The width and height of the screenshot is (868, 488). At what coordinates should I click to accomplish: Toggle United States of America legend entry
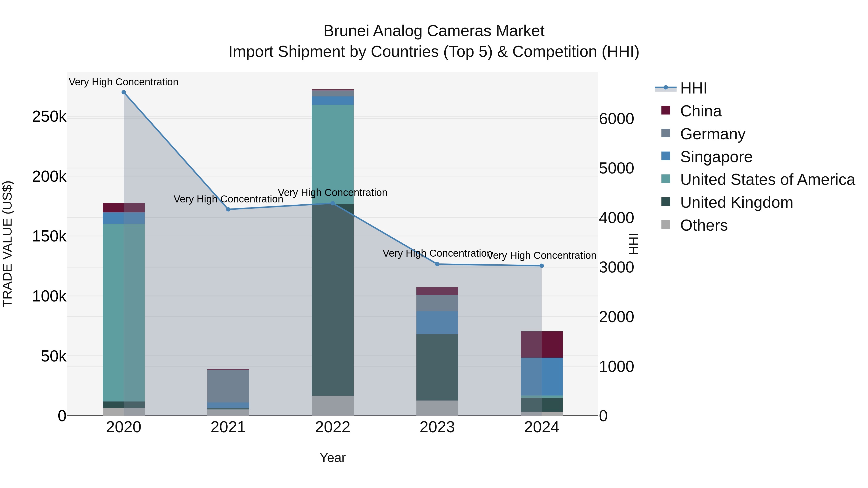758,180
